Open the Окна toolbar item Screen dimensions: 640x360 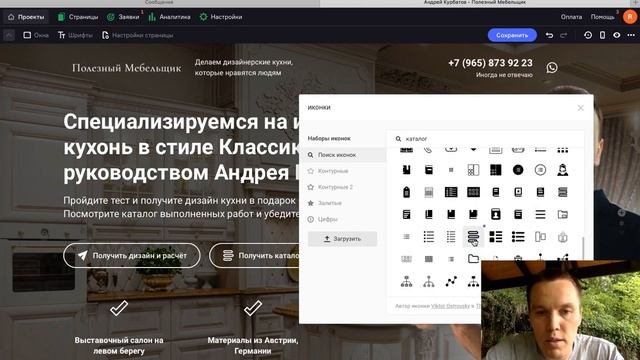36,36
